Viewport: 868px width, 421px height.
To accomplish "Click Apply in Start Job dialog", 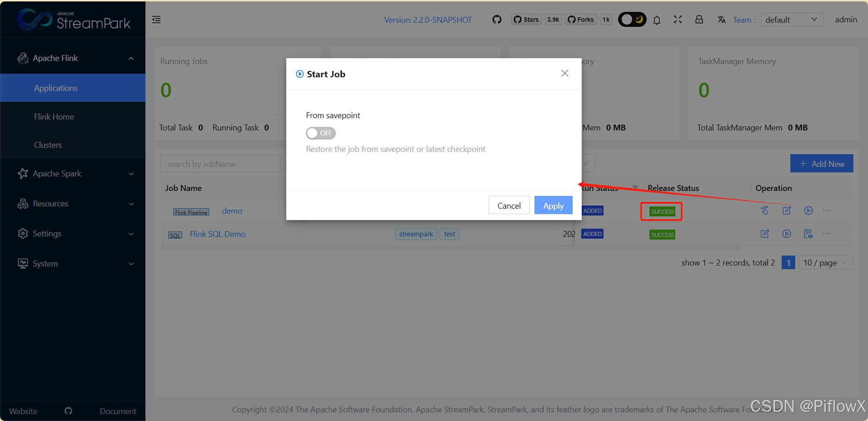I will click(553, 205).
